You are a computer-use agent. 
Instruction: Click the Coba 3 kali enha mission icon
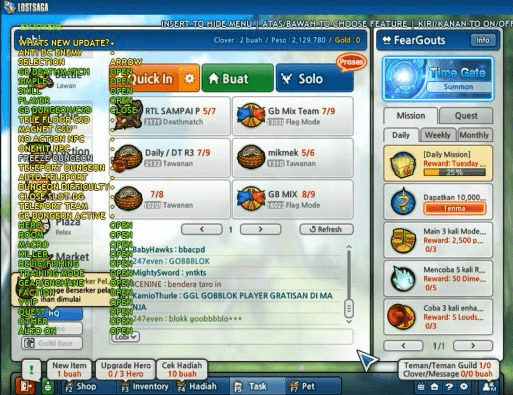[x=402, y=317]
